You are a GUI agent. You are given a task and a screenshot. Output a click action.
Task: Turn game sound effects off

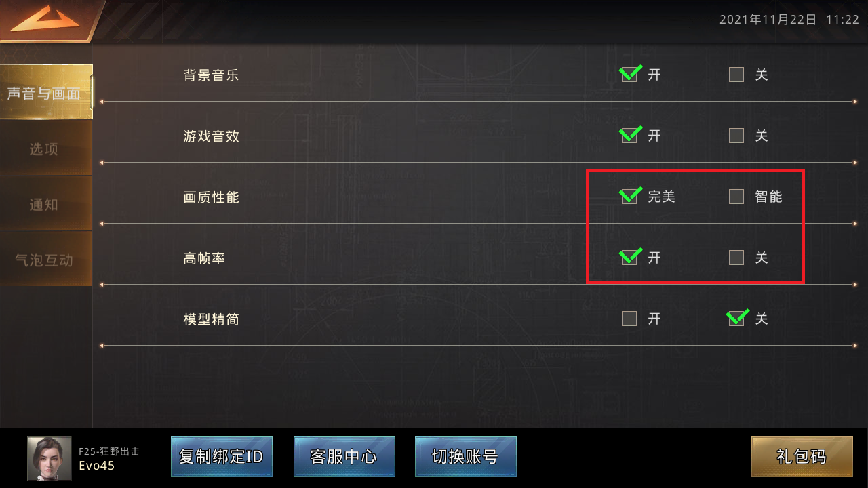[736, 136]
